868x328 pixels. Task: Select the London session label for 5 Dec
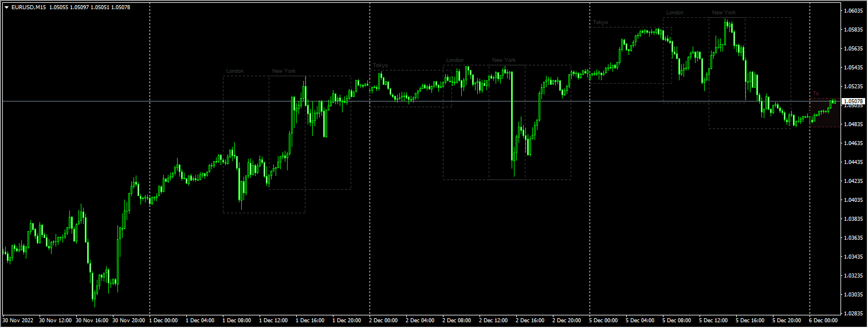[x=675, y=13]
